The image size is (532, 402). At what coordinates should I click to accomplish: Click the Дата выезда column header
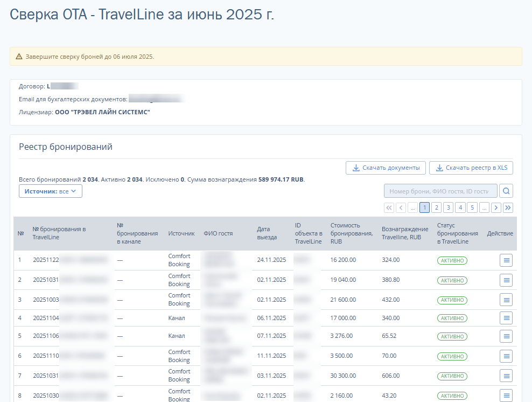(267, 233)
